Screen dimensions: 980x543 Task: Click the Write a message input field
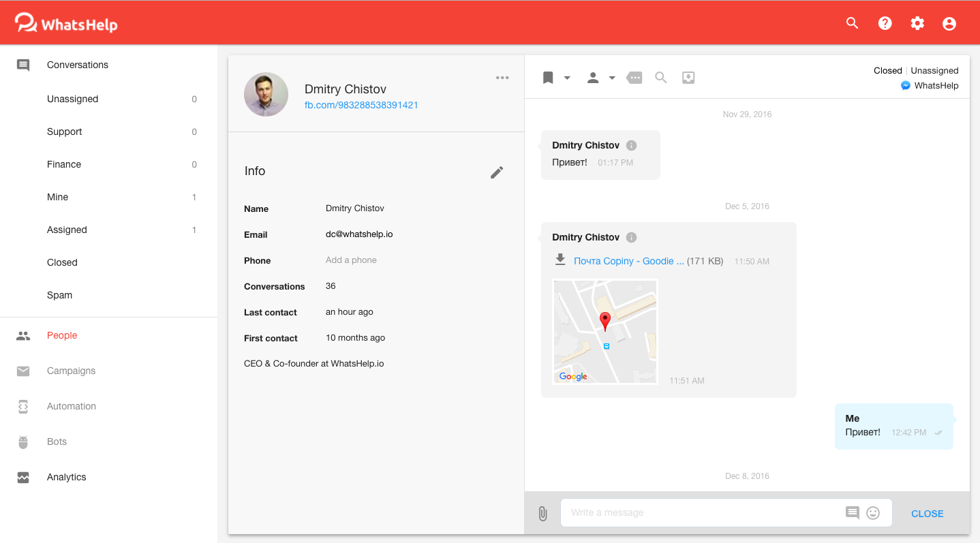click(701, 513)
